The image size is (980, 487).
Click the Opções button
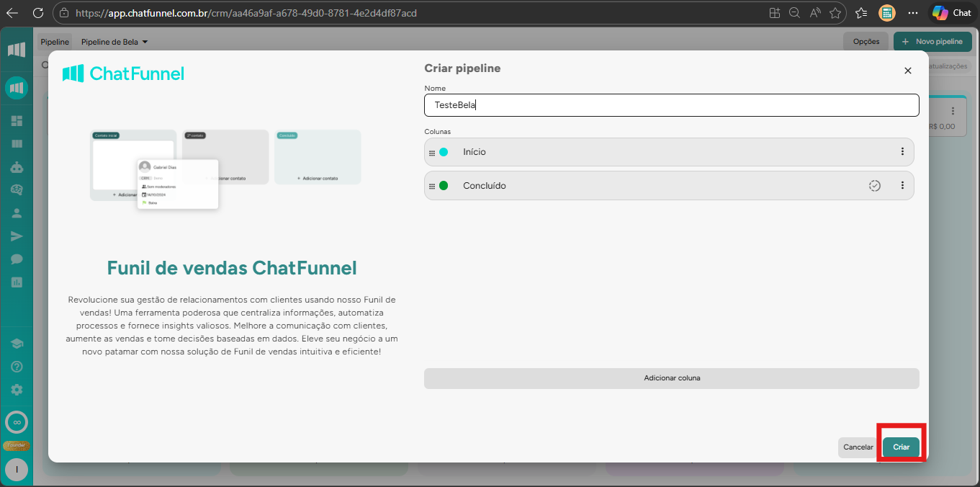866,42
